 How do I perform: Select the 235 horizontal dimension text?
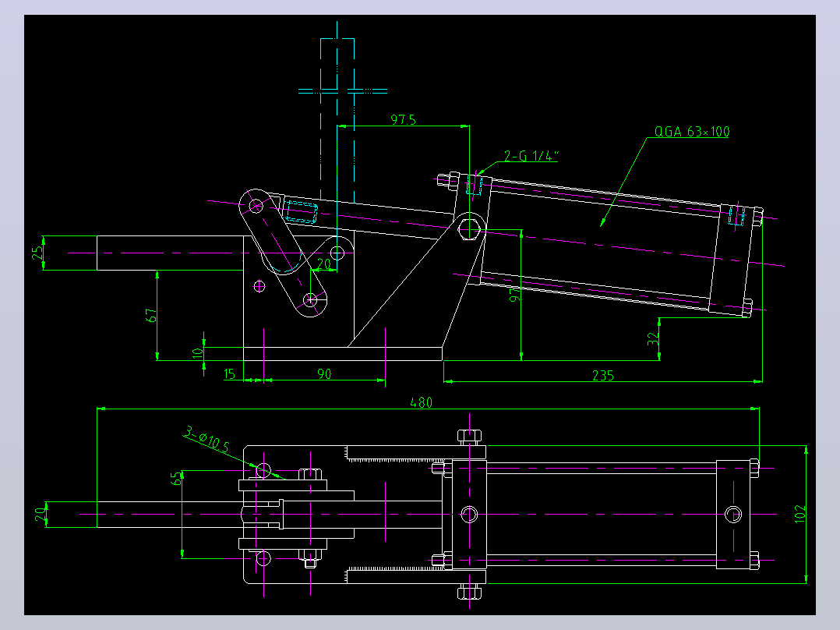click(602, 375)
